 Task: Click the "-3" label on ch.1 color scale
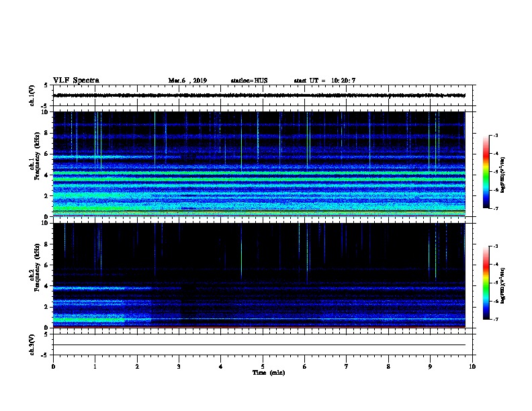(496, 135)
